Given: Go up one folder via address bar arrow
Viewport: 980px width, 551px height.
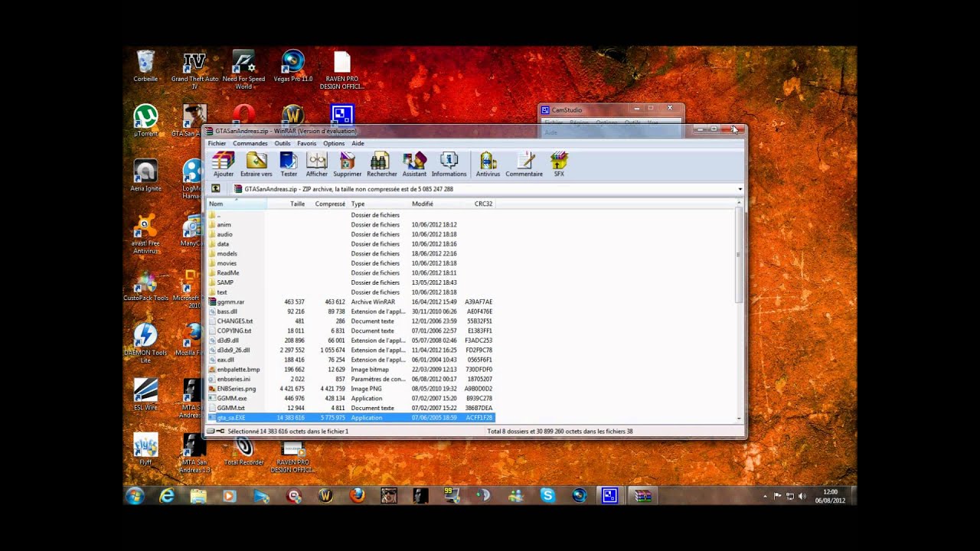Looking at the screenshot, I should pyautogui.click(x=216, y=189).
